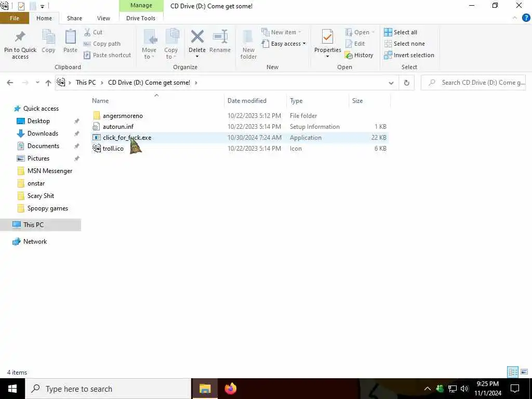This screenshot has width=532, height=399.
Task: Open Pictures in navigation pane
Action: tap(38, 158)
